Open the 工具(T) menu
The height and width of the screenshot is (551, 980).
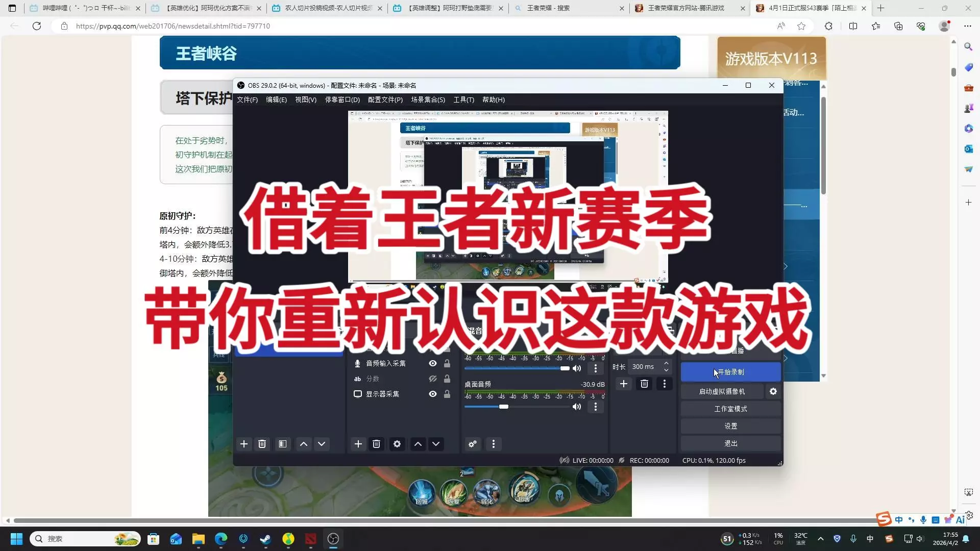pyautogui.click(x=463, y=99)
